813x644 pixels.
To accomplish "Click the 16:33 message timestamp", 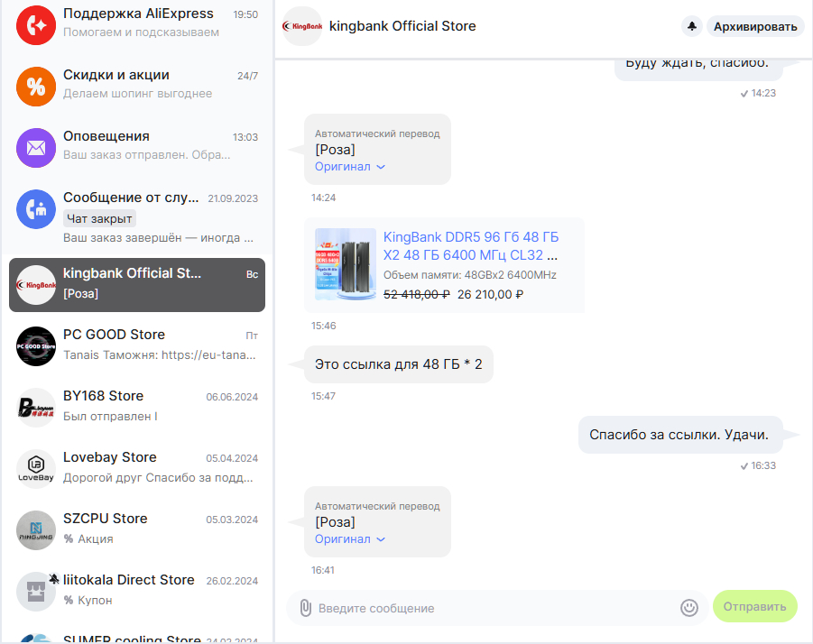I will click(x=763, y=465).
